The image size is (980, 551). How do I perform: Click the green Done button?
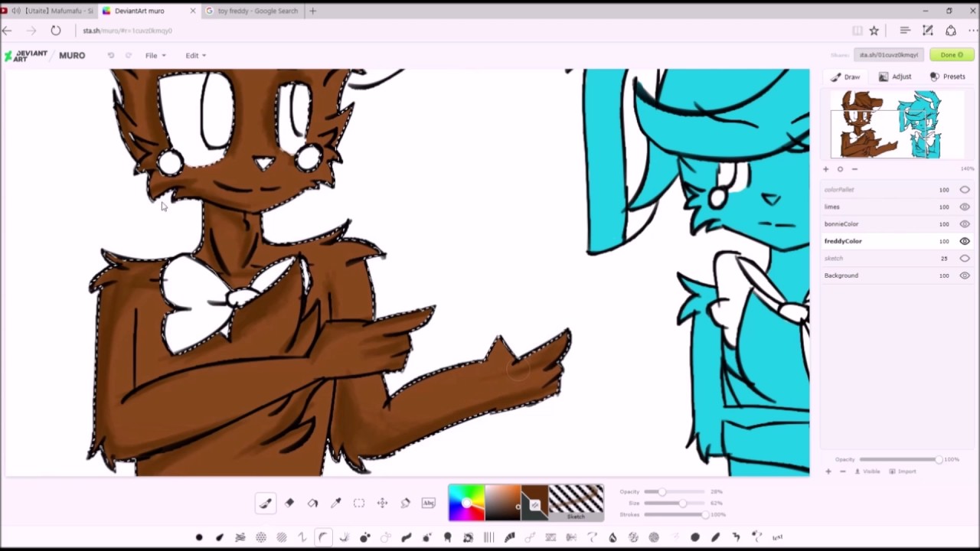coord(952,55)
